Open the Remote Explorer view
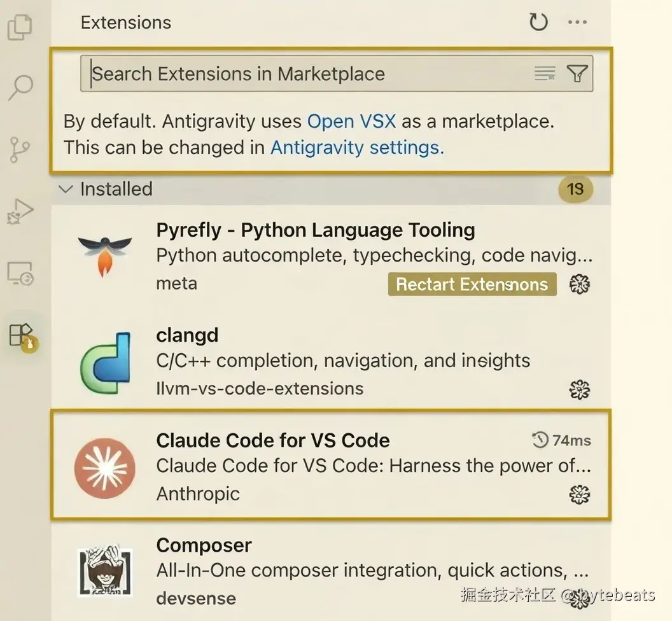Viewport: 672px width, 621px height. coord(20,274)
